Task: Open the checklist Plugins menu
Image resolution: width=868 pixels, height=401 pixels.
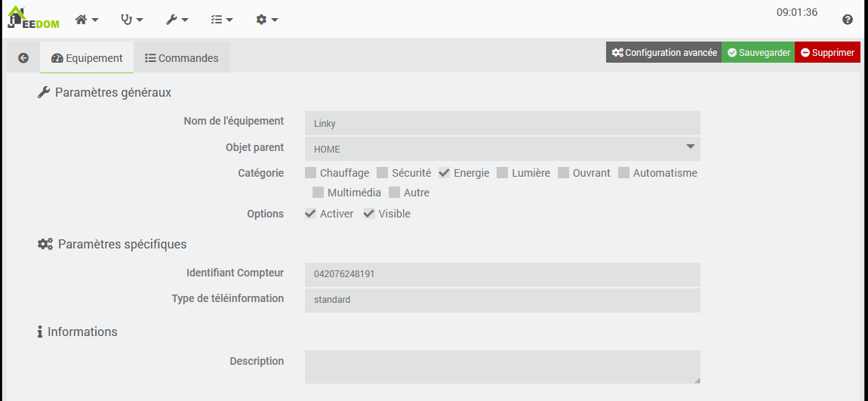Action: click(x=222, y=20)
